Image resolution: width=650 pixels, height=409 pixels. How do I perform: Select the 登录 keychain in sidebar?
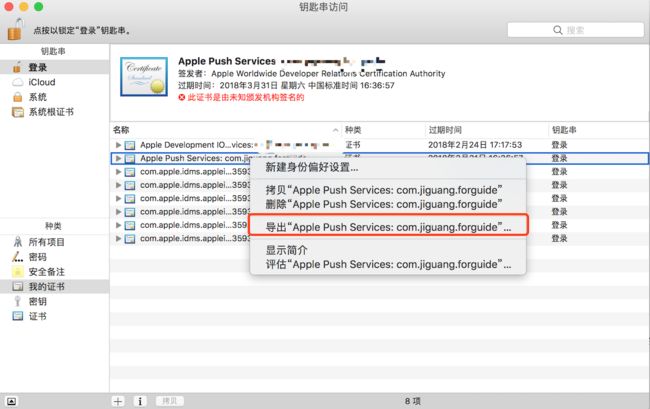54,67
